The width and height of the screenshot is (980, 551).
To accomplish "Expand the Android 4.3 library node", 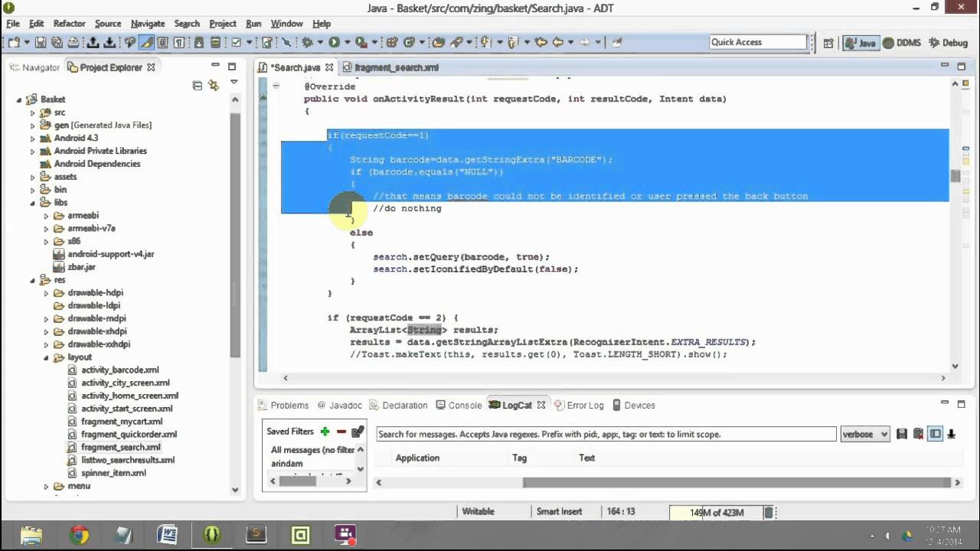I will click(33, 139).
